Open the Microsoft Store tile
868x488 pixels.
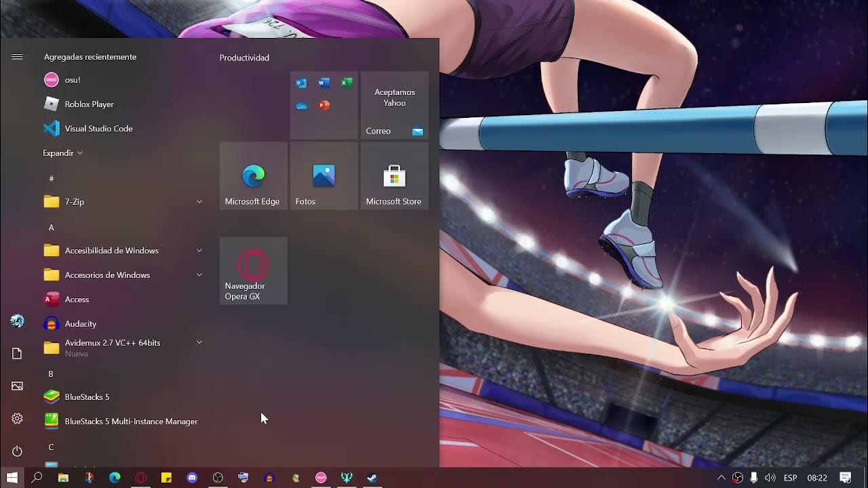pyautogui.click(x=395, y=176)
